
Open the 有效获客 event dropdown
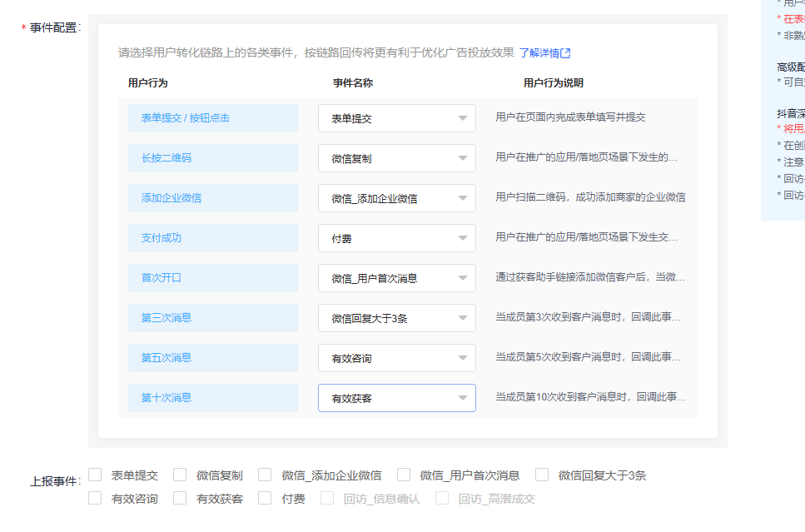pyautogui.click(x=396, y=398)
